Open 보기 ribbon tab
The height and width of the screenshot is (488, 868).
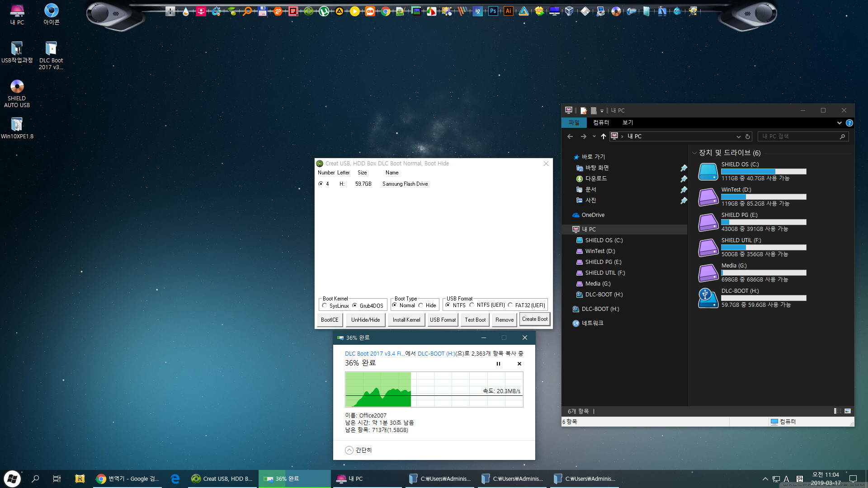tap(627, 123)
